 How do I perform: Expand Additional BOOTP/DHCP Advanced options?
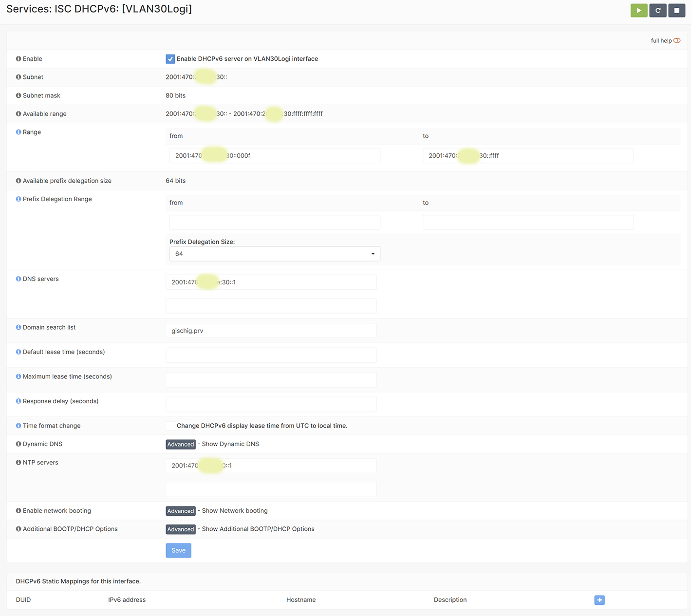click(x=181, y=529)
